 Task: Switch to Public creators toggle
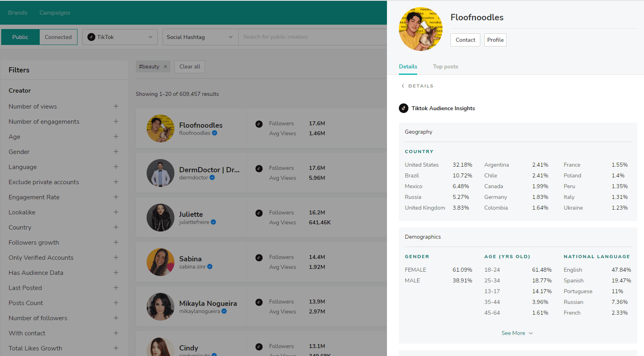coord(20,37)
